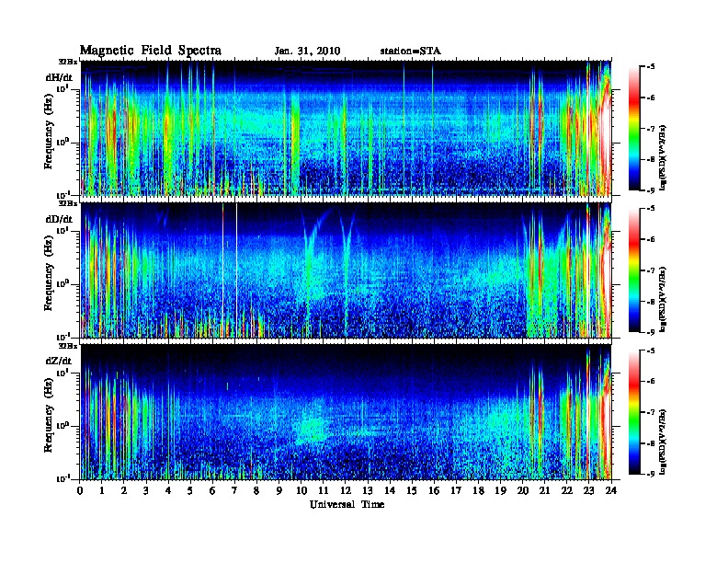
Task: Click the date "Jan. 31, 2010"
Action: point(307,52)
